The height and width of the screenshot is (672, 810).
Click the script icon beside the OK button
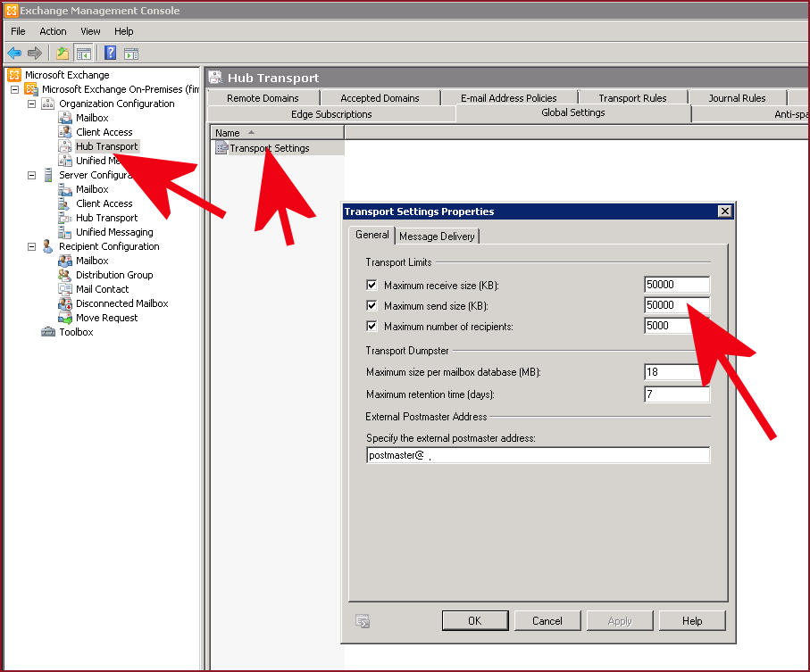pyautogui.click(x=363, y=621)
